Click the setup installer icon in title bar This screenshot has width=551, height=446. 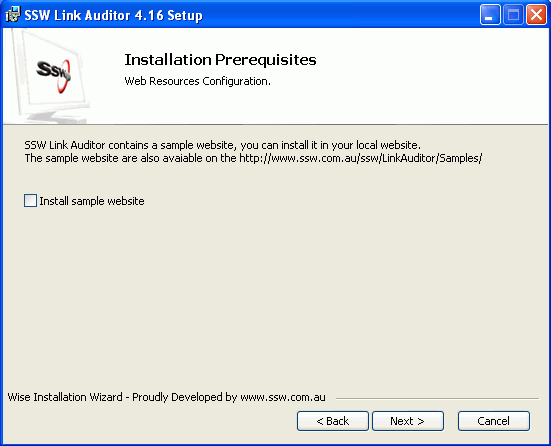[13, 15]
